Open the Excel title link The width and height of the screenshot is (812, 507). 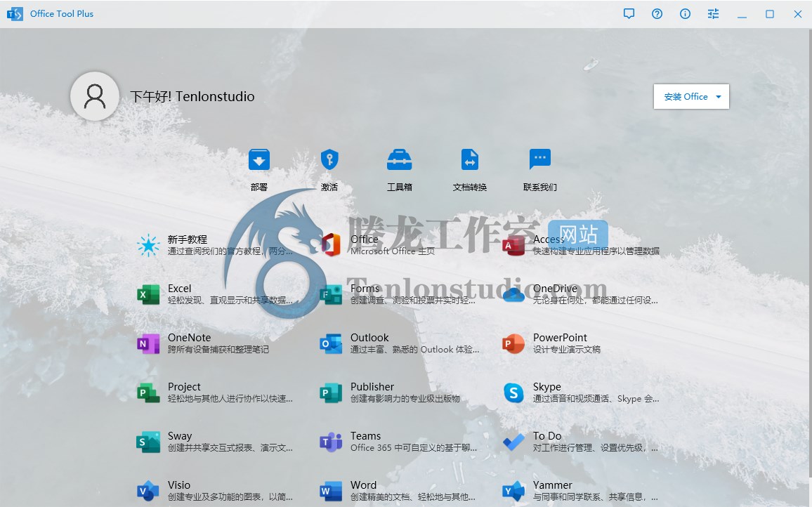180,289
